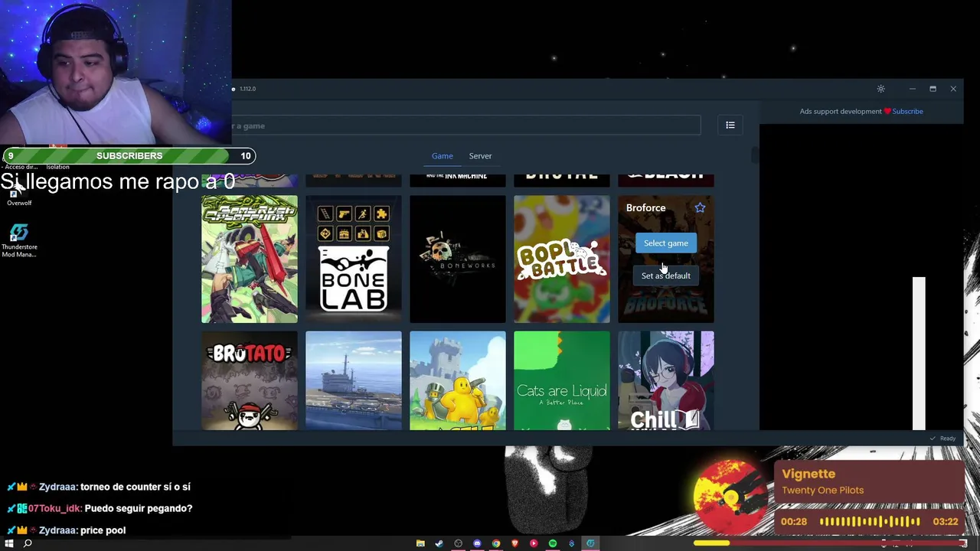Viewport: 980px width, 551px height.
Task: Open the taskbar search magnifier
Action: point(28,543)
